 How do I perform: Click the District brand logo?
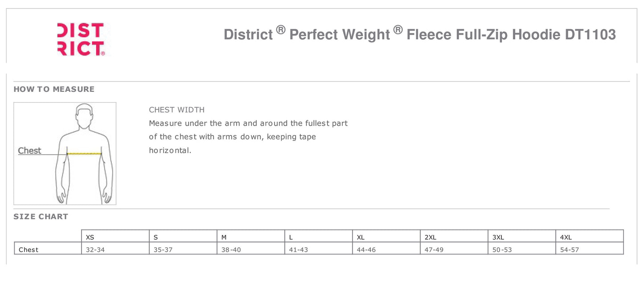click(x=81, y=39)
